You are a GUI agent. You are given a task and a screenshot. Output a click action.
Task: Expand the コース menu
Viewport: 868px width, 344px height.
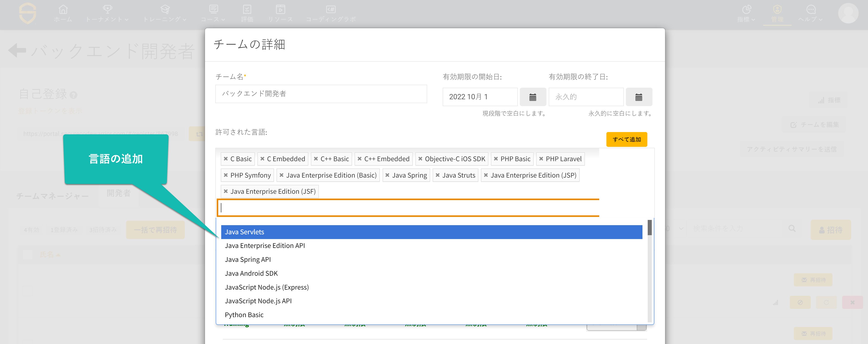point(213,13)
